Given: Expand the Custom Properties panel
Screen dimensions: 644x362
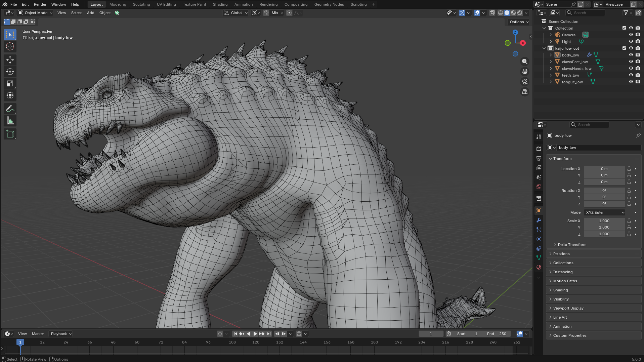Looking at the screenshot, I should click(594, 335).
